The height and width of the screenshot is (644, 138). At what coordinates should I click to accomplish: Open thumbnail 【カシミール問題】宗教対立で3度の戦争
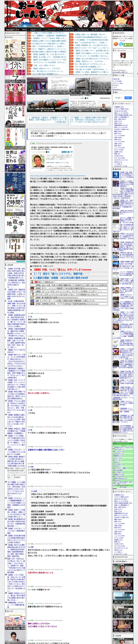tap(48, 103)
